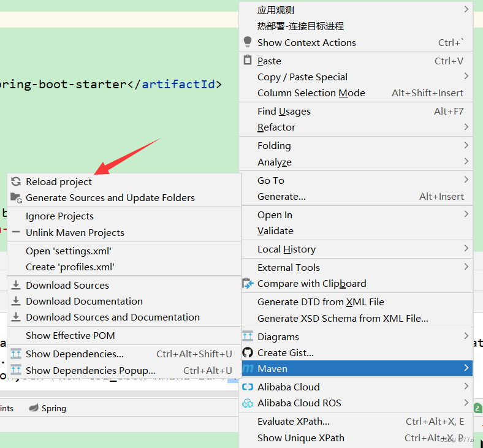Click the Alibaba Cloud ROS icon
This screenshot has width=483, height=448.
coord(248,403)
